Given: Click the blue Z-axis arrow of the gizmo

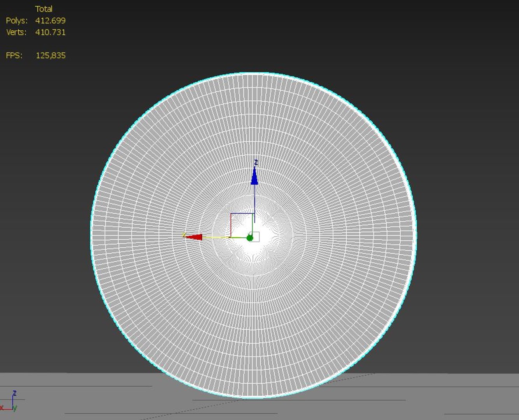Looking at the screenshot, I should [254, 176].
